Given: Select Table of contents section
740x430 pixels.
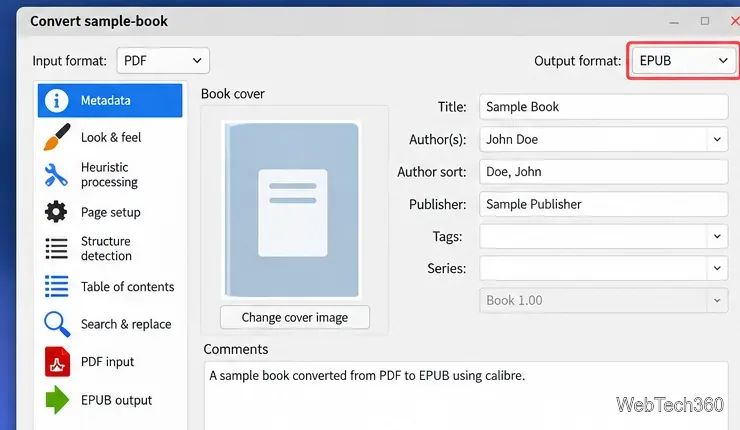Looking at the screenshot, I should click(110, 287).
